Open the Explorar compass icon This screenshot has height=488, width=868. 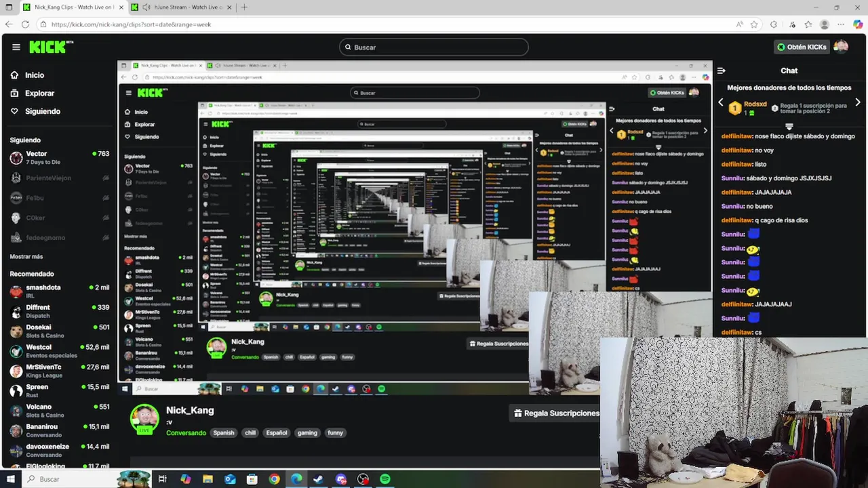pos(15,93)
